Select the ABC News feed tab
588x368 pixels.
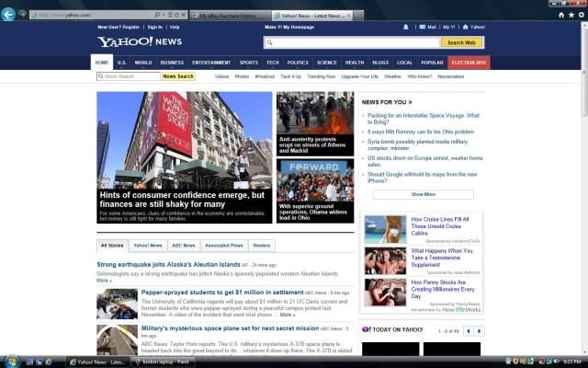pos(184,246)
